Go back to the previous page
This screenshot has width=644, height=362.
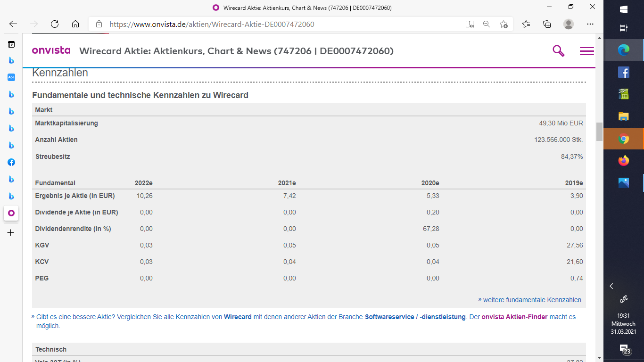click(13, 24)
